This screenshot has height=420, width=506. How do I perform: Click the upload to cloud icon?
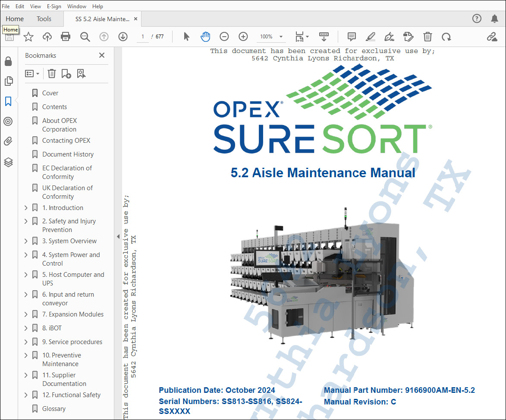point(47,37)
